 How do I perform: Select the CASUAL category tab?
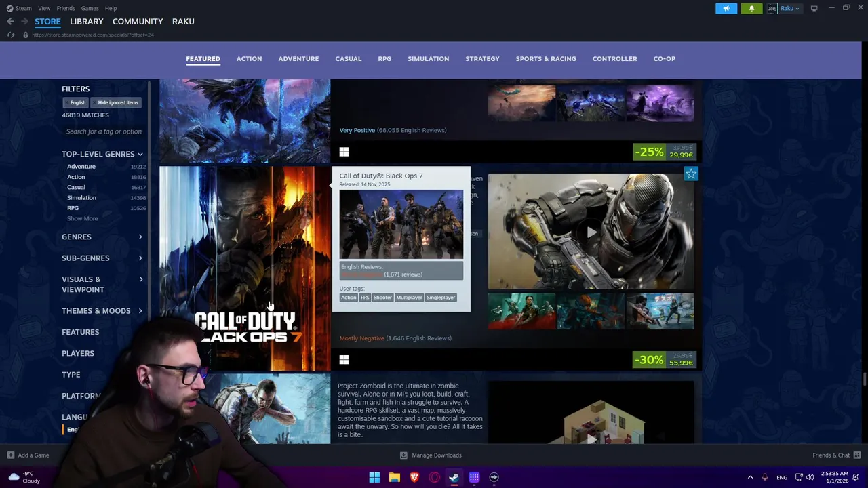coord(348,58)
